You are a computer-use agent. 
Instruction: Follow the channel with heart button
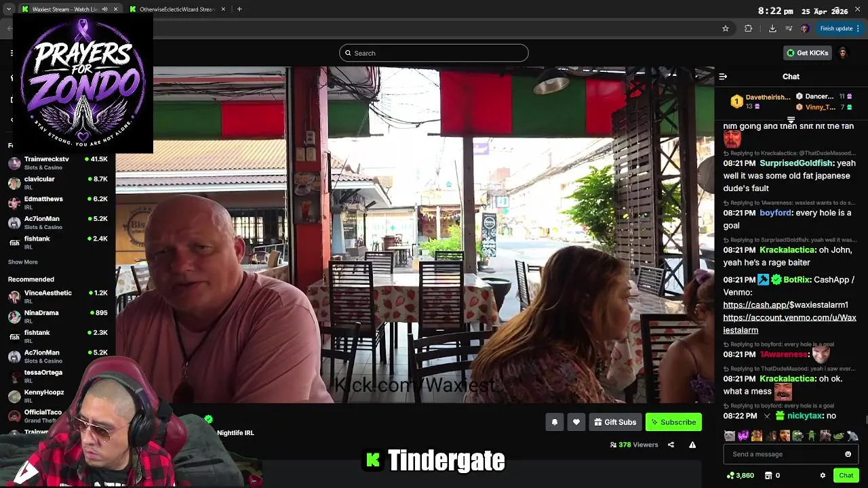[x=576, y=422]
